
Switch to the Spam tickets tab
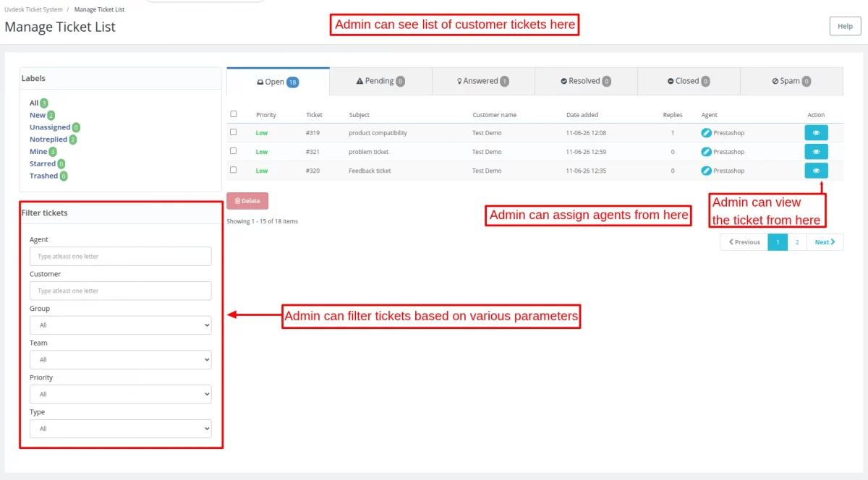791,81
